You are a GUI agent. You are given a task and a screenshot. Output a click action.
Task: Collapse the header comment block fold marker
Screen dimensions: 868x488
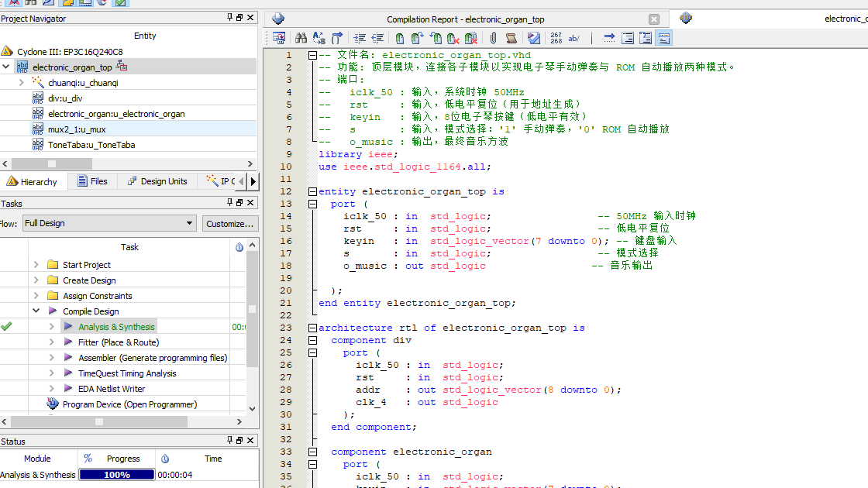[x=313, y=55]
